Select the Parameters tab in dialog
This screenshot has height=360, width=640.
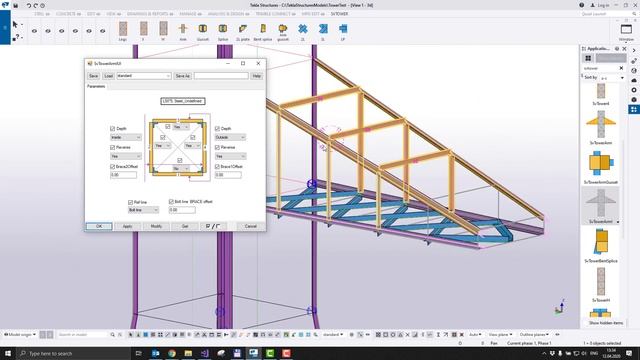point(96,87)
